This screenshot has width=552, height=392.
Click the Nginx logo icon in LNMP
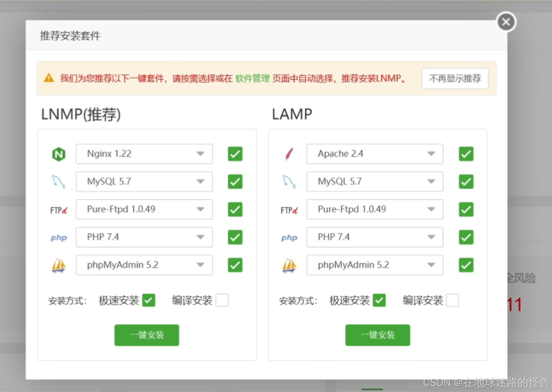[59, 154]
